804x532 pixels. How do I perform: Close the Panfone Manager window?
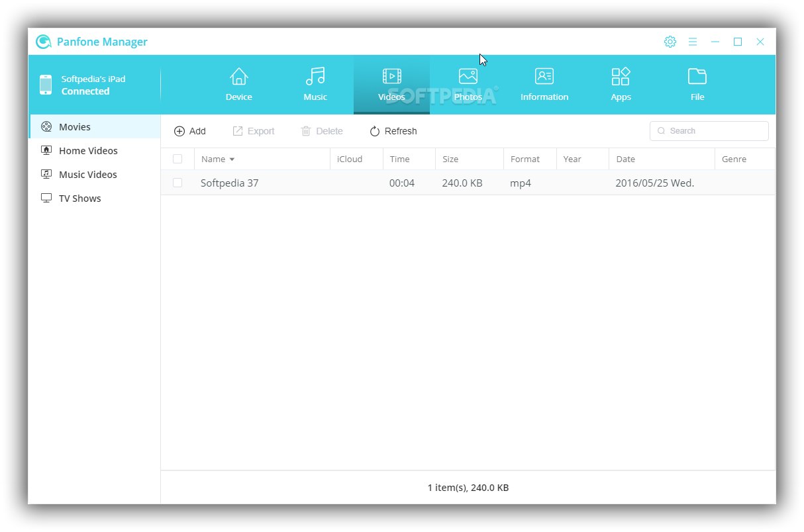pos(760,42)
